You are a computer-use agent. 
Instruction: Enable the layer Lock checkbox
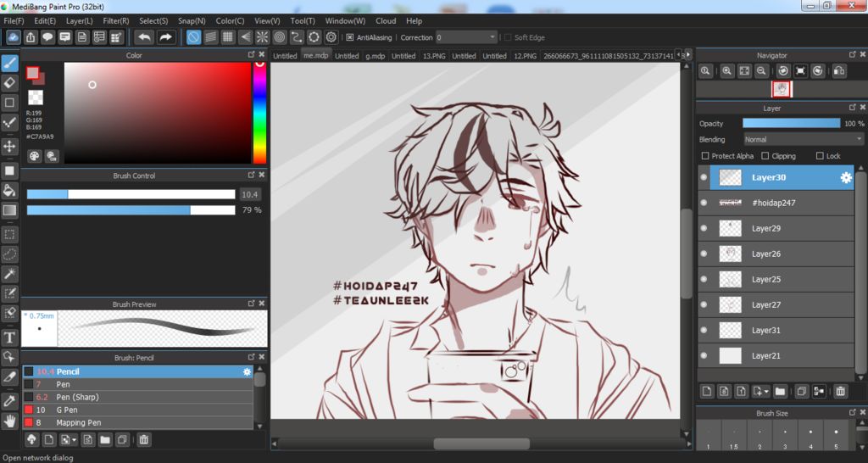pos(820,156)
